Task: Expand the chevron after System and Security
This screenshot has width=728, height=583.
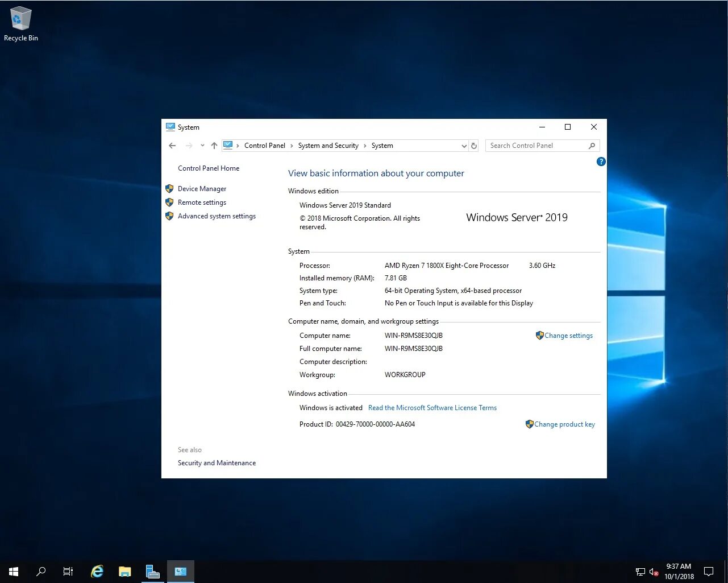Action: [x=365, y=146]
